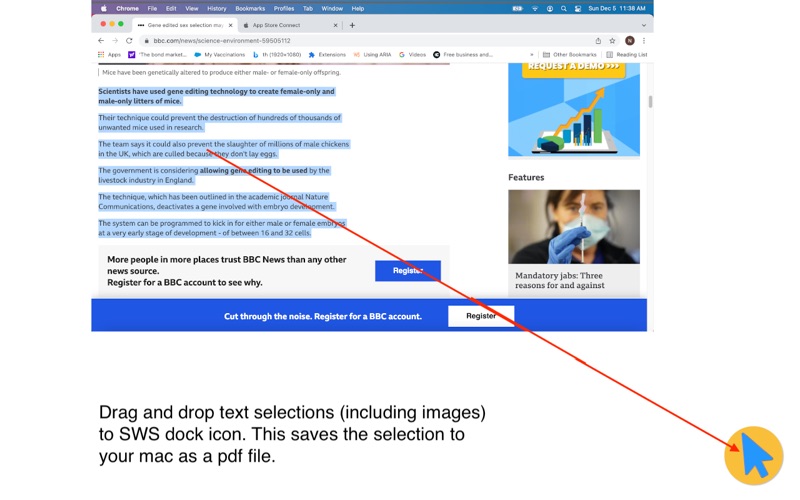Bookmark this page with star icon
The height and width of the screenshot is (500, 800).
click(612, 40)
